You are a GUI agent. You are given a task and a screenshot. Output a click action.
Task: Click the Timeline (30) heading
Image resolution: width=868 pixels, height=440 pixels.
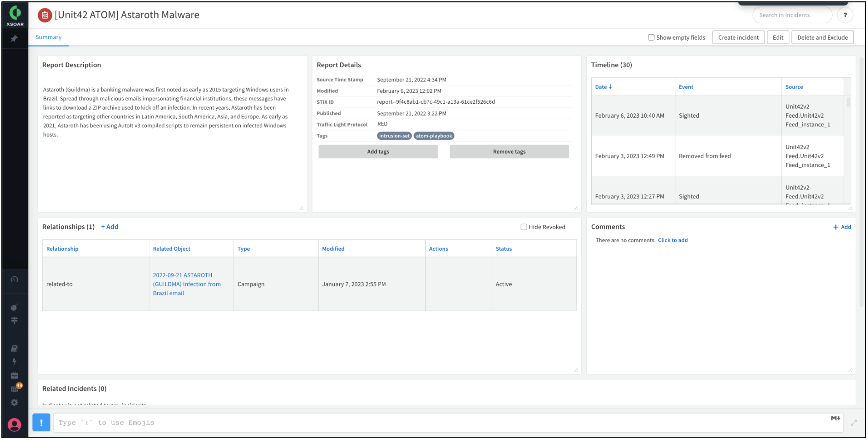tap(611, 65)
